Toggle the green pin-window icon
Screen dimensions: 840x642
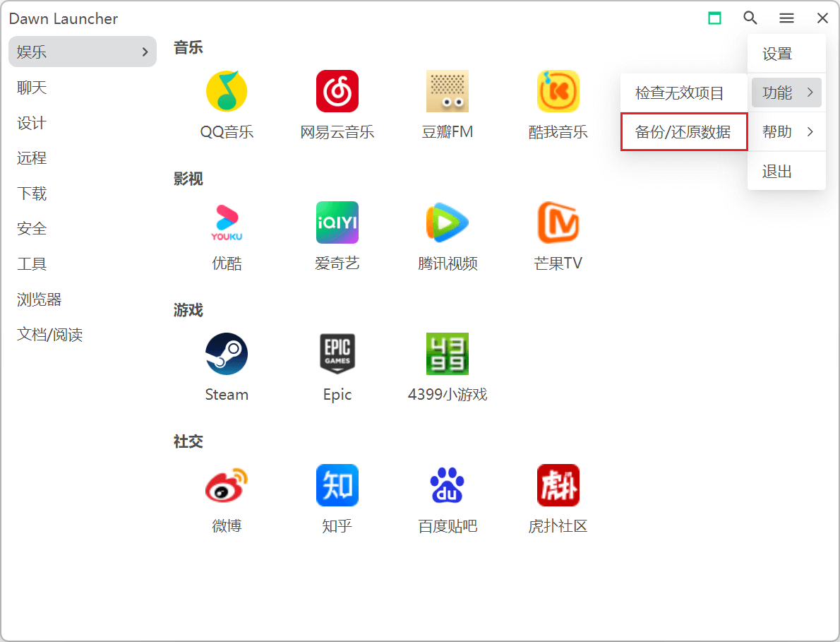[x=714, y=18]
